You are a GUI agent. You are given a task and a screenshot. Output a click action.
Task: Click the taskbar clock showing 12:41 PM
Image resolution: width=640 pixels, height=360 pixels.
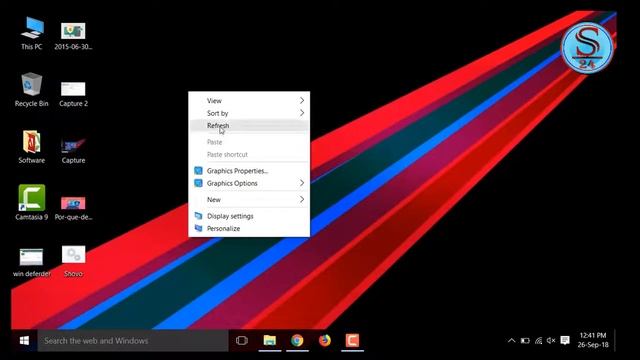tap(593, 340)
